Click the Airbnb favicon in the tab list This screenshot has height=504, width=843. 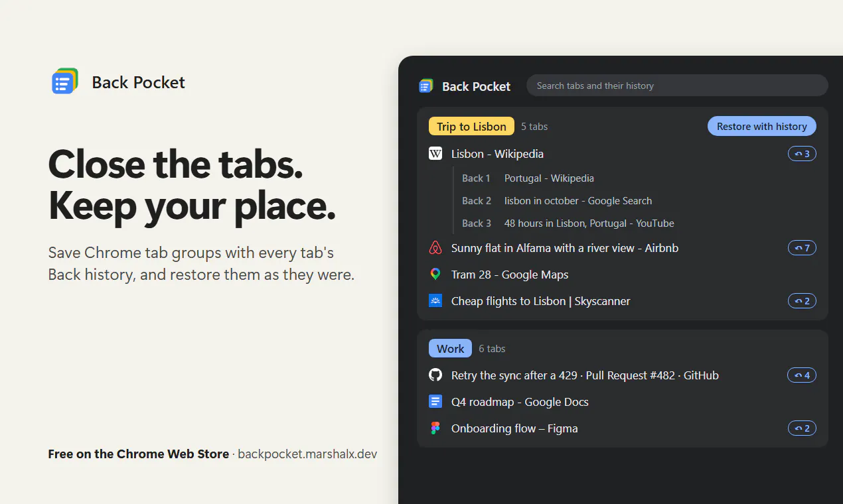coord(435,248)
